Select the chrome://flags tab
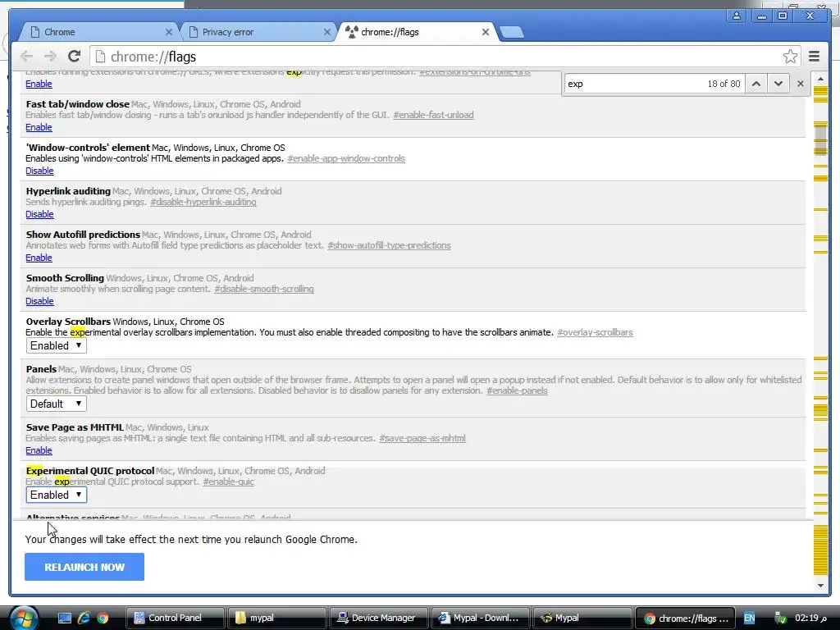This screenshot has width=840, height=630. pos(415,32)
